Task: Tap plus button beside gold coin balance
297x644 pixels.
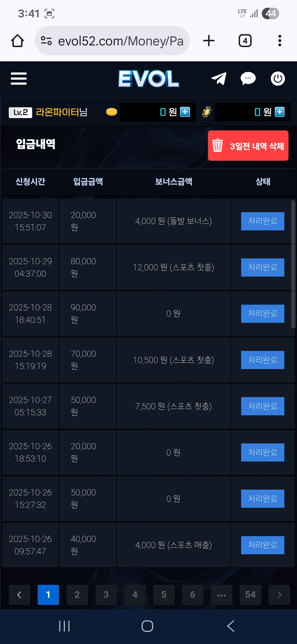Action: click(185, 112)
